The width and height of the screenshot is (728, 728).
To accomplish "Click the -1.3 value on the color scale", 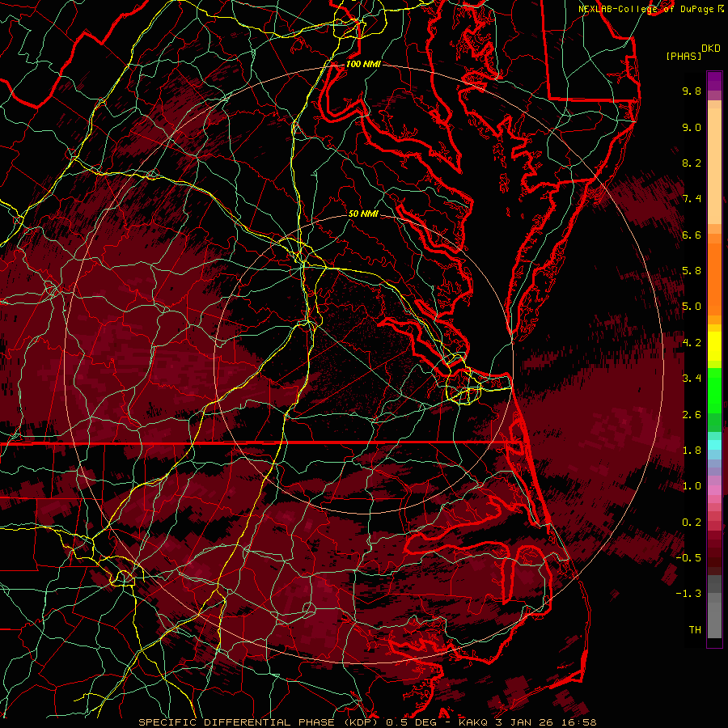I will pos(688,594).
